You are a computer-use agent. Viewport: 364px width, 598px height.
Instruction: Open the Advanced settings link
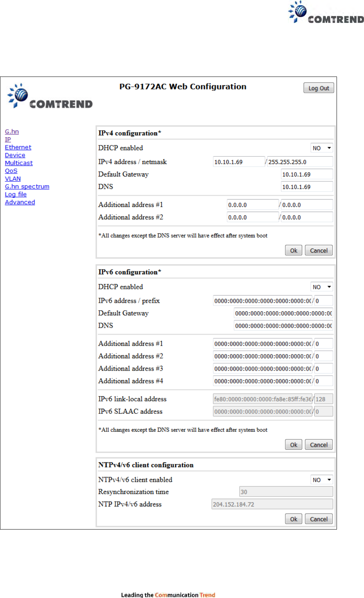(20, 202)
